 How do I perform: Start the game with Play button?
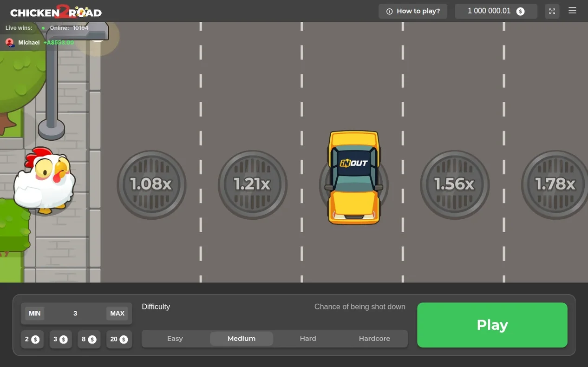[x=492, y=325]
